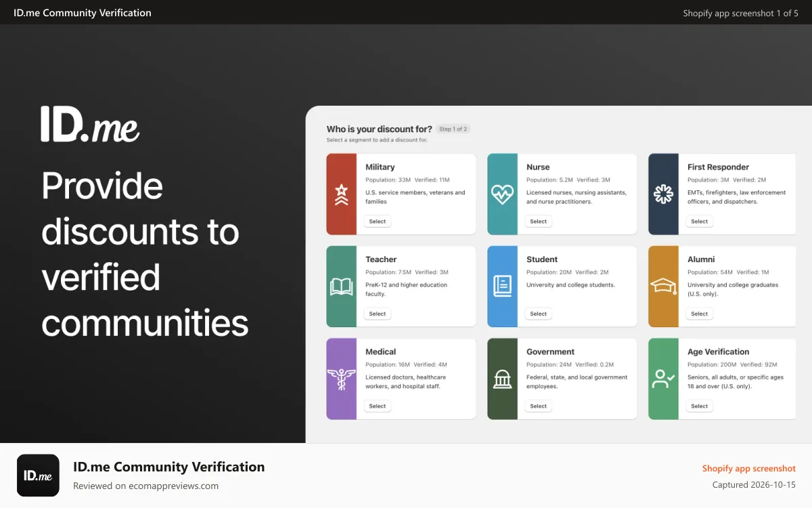Image resolution: width=812 pixels, height=508 pixels.
Task: Click 'Population: 5.2M Verified: 3M' text
Action: point(568,180)
